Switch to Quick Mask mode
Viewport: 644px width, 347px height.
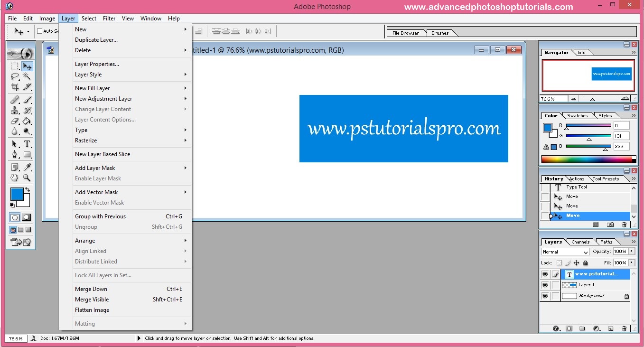pyautogui.click(x=27, y=217)
